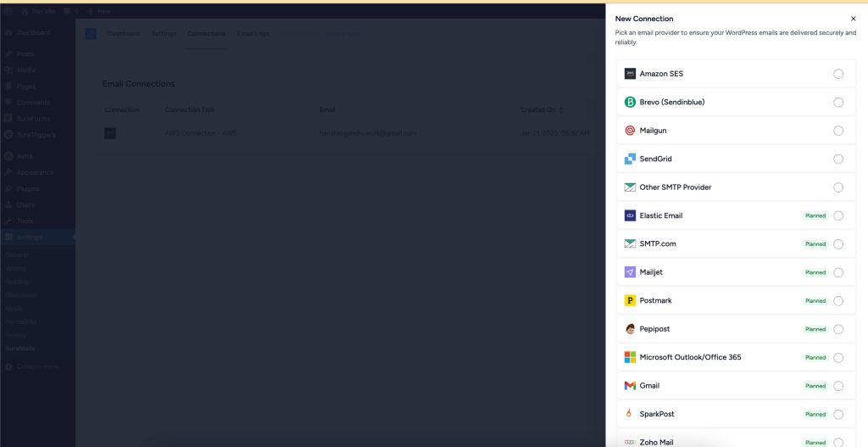Viewport: 868px width, 447px height.
Task: Click the SureMails logo beside Dashboard tab
Action: [x=91, y=34]
